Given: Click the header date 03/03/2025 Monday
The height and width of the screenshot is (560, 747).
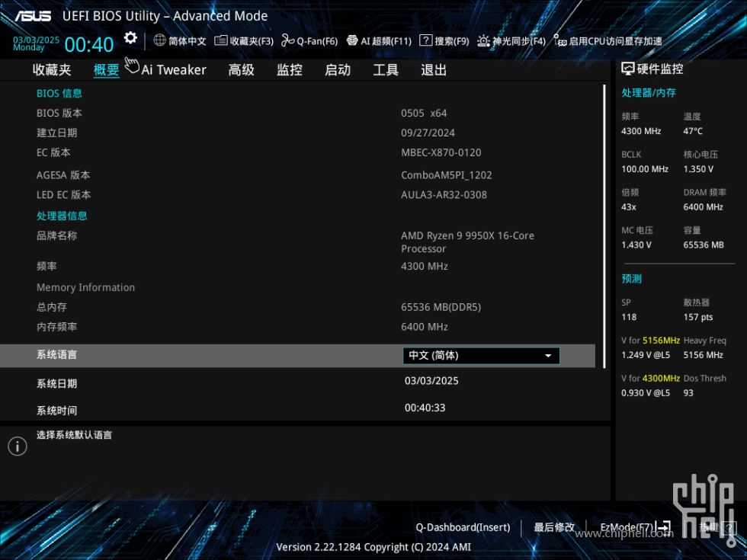Looking at the screenshot, I should point(37,43).
